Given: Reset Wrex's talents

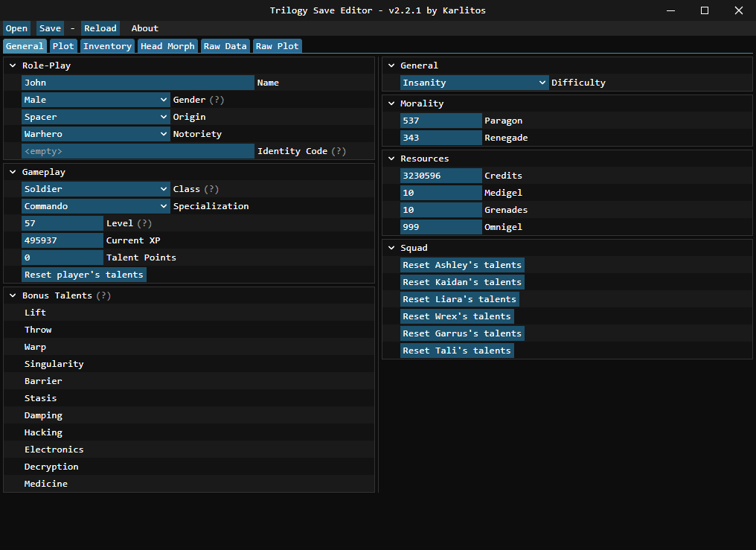Looking at the screenshot, I should pyautogui.click(x=457, y=316).
